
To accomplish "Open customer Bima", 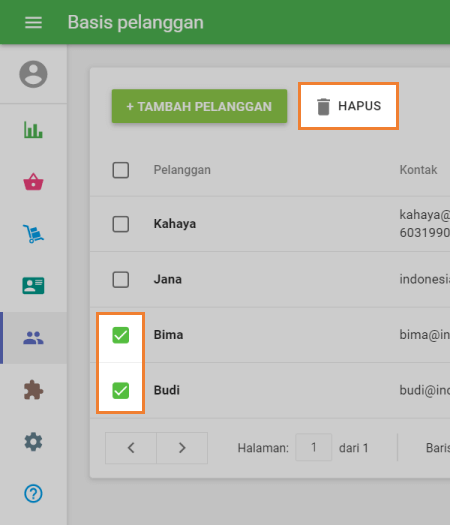I will click(x=168, y=335).
